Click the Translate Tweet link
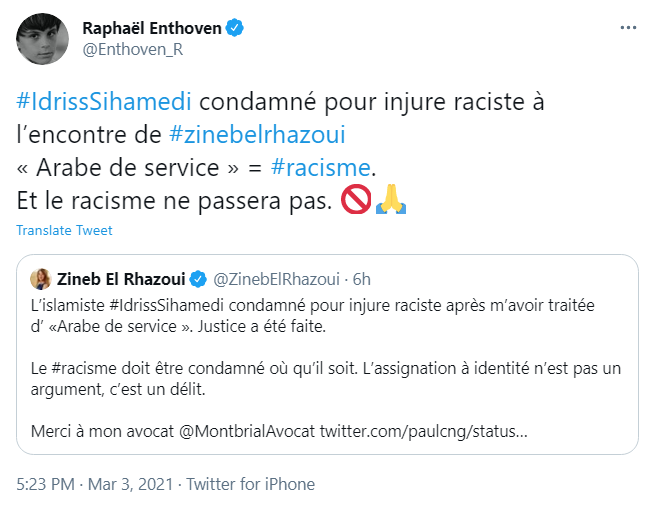655x510 pixels. pos(64,231)
